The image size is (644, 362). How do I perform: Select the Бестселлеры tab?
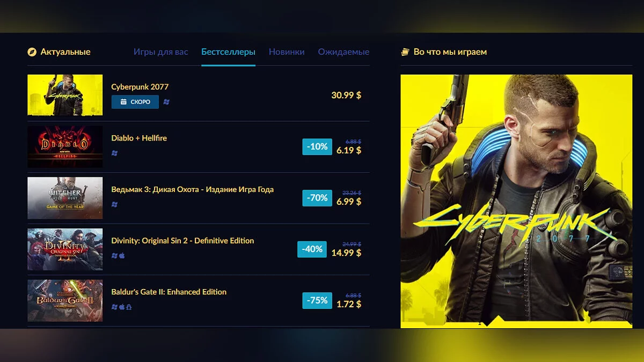click(x=228, y=52)
